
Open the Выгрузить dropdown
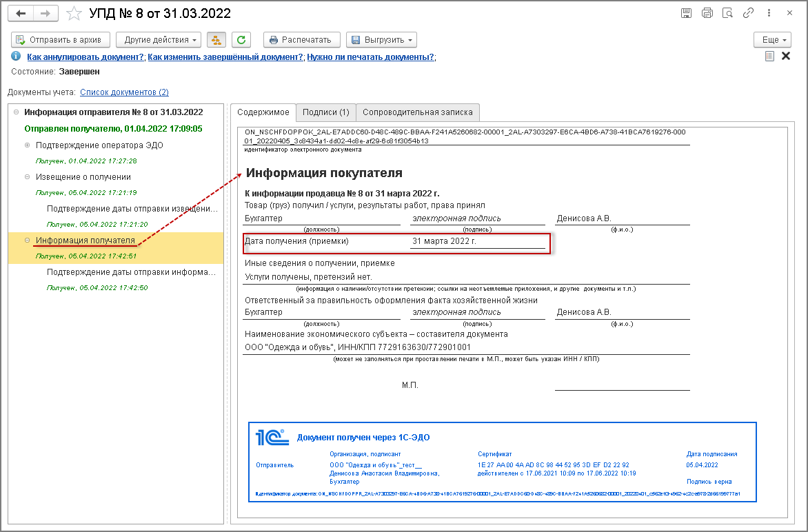[x=381, y=40]
